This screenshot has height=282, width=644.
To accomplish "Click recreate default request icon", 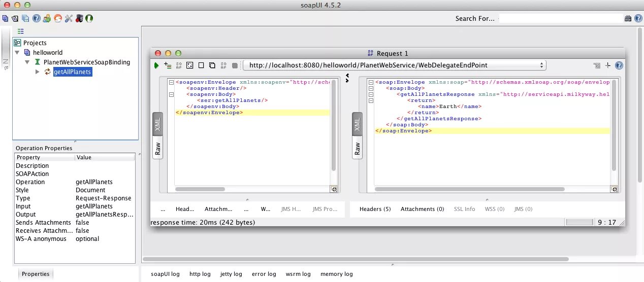I will click(190, 65).
